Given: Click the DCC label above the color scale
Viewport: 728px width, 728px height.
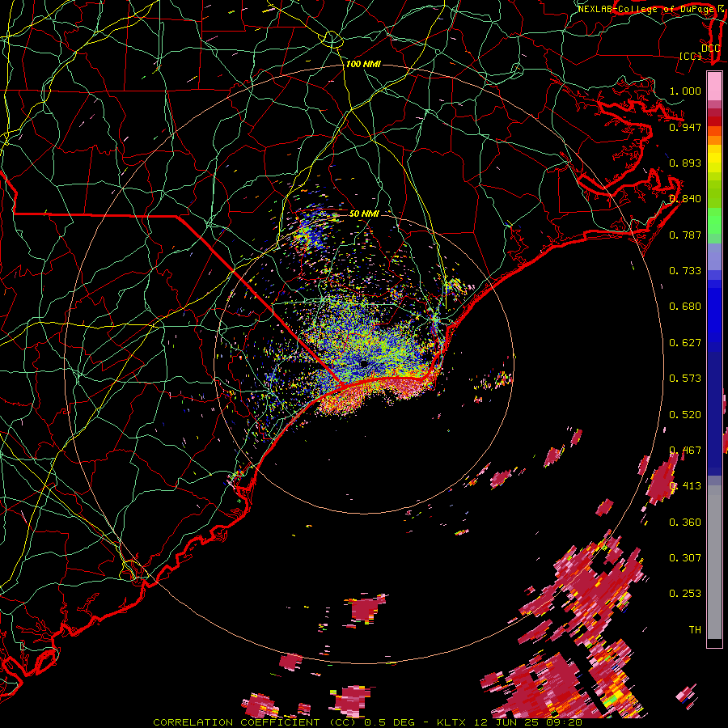Looking at the screenshot, I should point(711,49).
